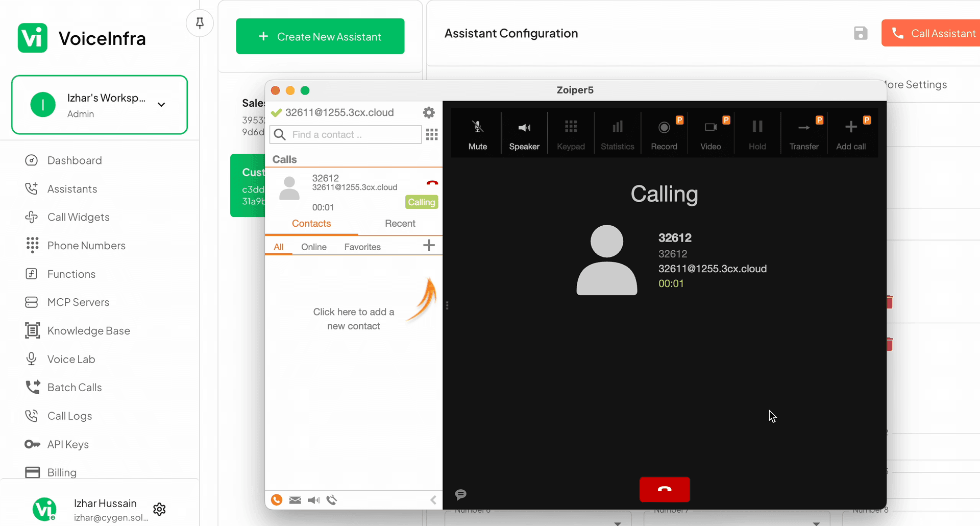Click the Add call plus icon
Viewport: 980px width, 526px height.
pos(850,133)
